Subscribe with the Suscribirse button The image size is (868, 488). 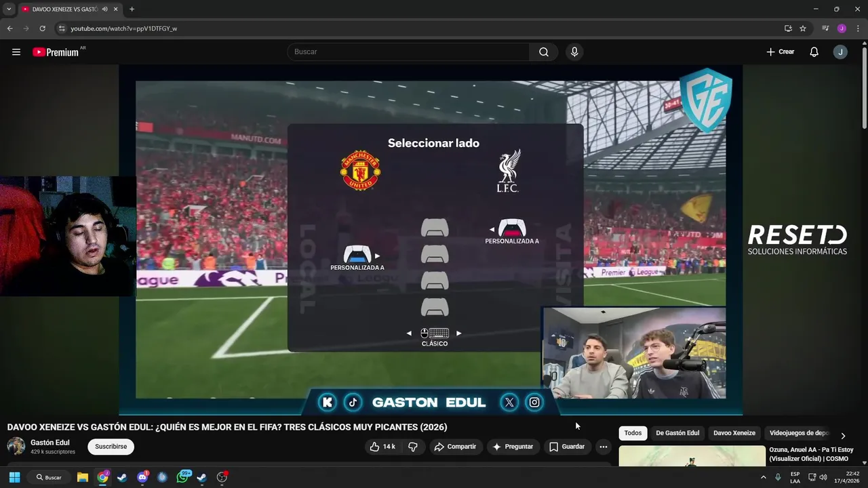[111, 447]
